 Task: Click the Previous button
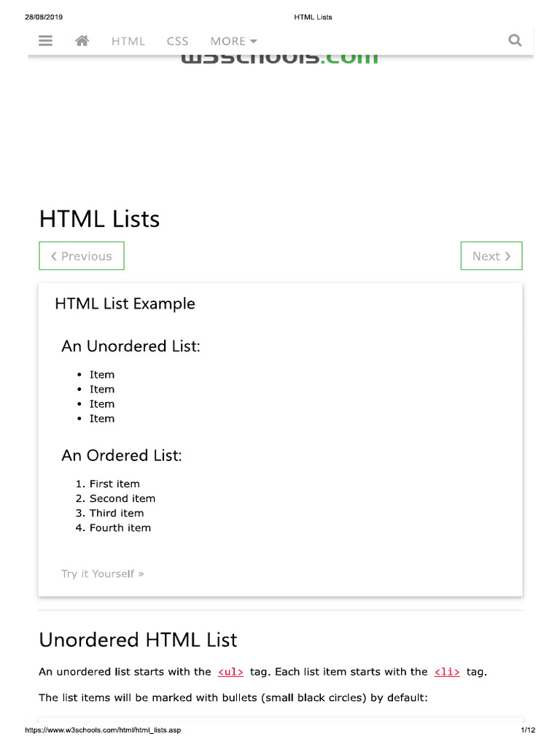(82, 256)
